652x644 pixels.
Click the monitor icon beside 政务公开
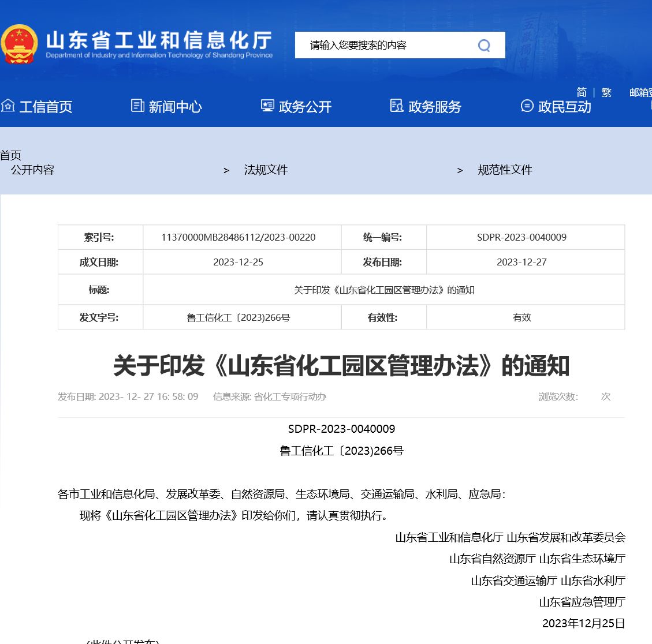point(267,106)
